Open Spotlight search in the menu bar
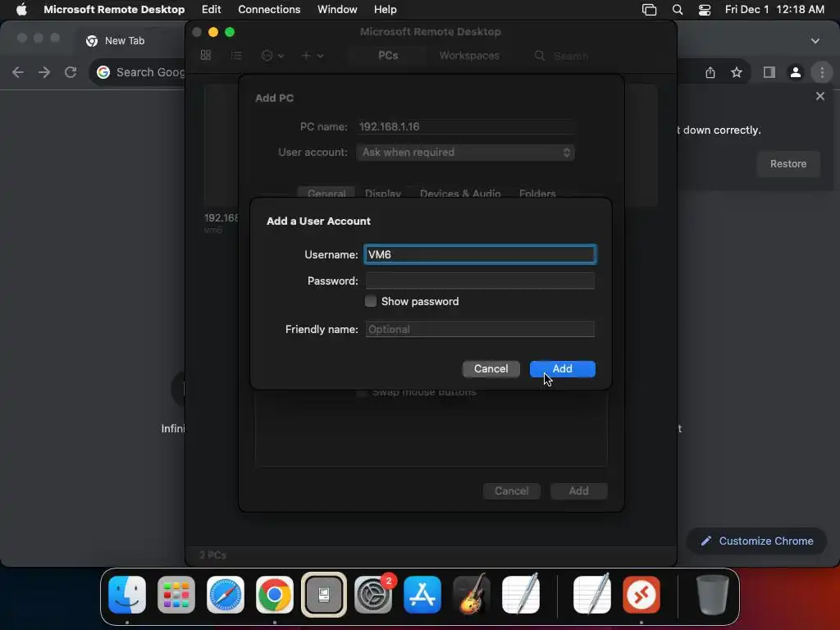This screenshot has height=630, width=840. tap(677, 9)
